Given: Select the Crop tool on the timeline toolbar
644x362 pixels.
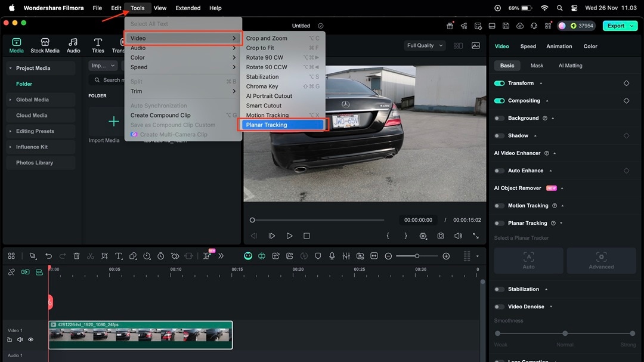Looking at the screenshot, I should pyautogui.click(x=104, y=255).
